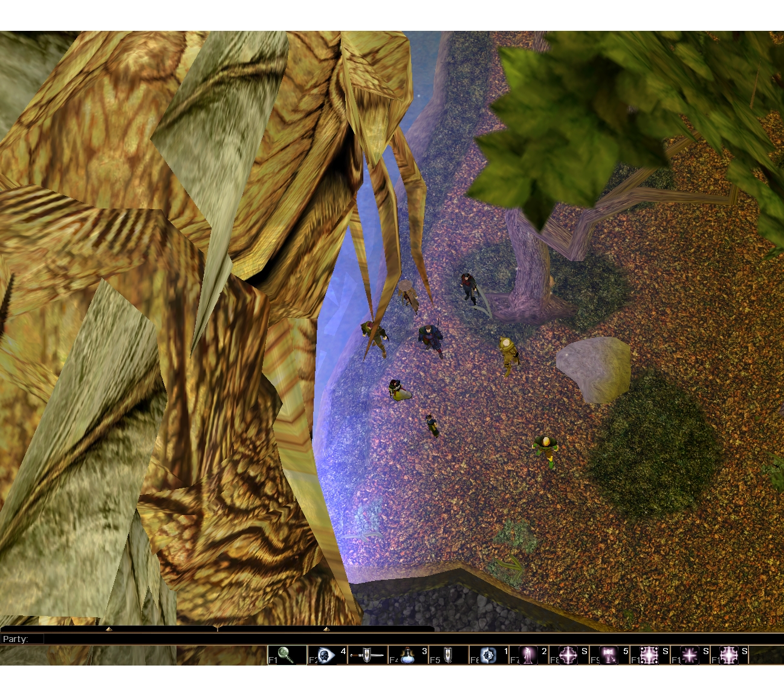
Task: Select the bald character in green clothing
Action: (x=545, y=449)
